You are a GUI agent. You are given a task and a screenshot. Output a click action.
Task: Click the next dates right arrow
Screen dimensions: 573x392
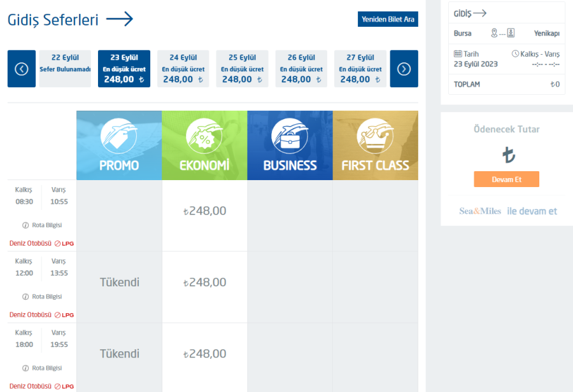point(404,69)
